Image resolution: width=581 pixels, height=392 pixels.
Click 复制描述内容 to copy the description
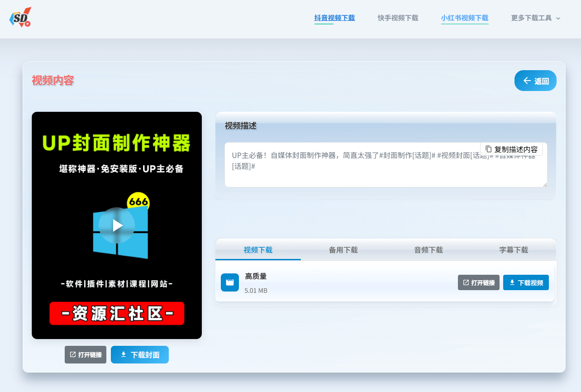[512, 148]
